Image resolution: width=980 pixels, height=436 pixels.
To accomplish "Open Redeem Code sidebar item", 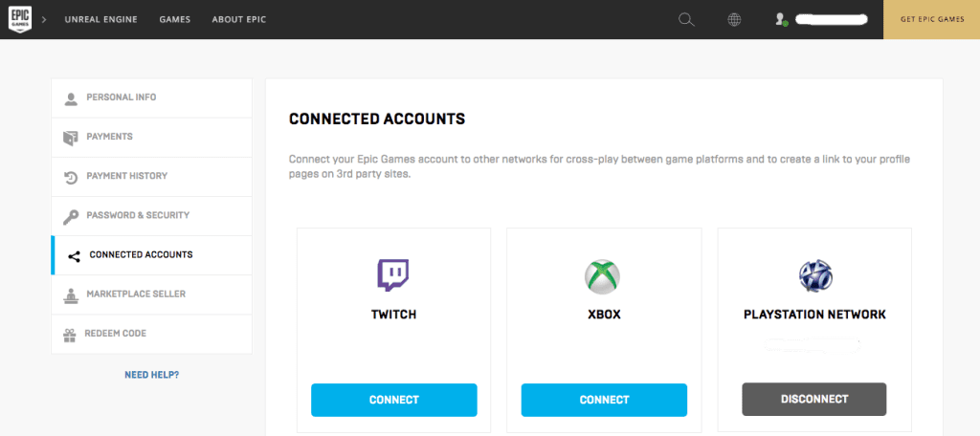I will (x=116, y=334).
